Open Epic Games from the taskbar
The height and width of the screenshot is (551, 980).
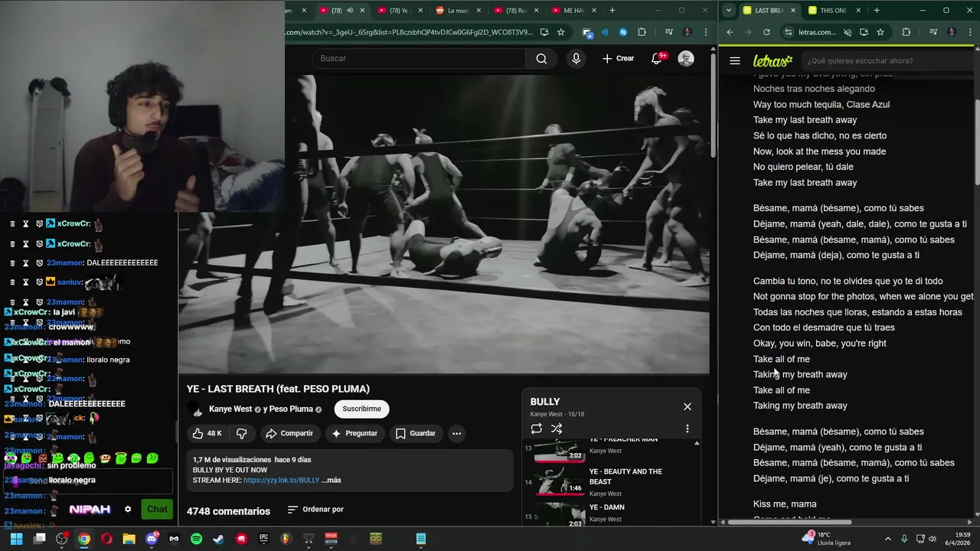tap(263, 539)
